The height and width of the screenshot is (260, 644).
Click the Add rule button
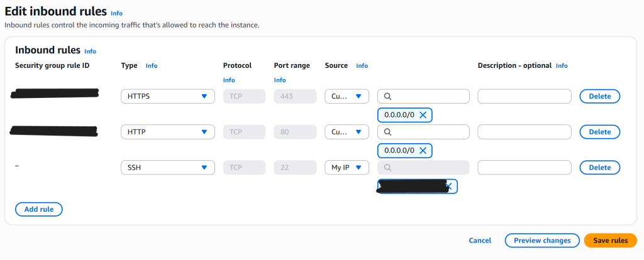click(38, 209)
